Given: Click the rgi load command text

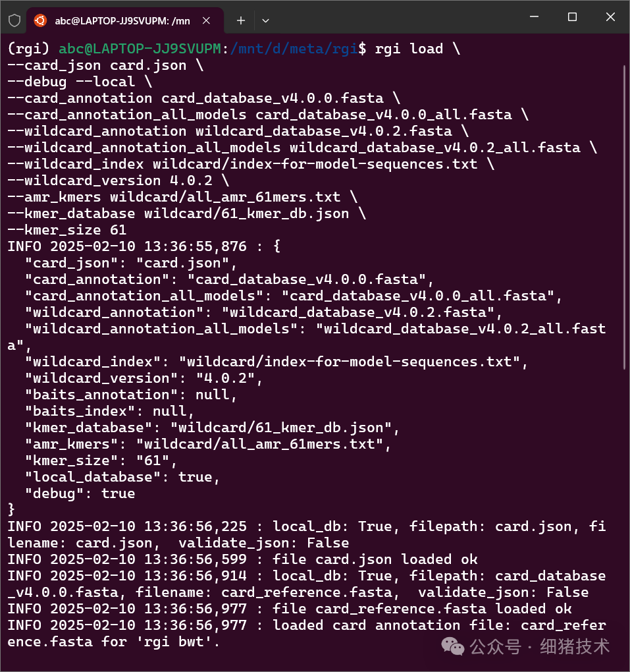Looking at the screenshot, I should click(x=408, y=48).
